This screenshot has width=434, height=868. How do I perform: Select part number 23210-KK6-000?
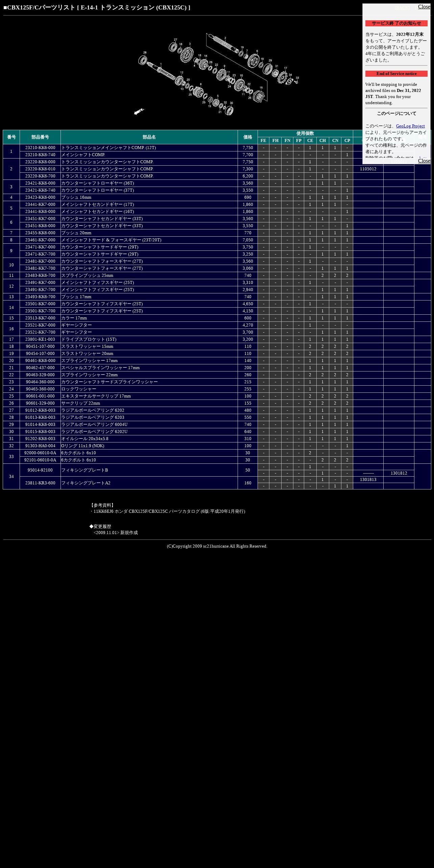click(40, 148)
